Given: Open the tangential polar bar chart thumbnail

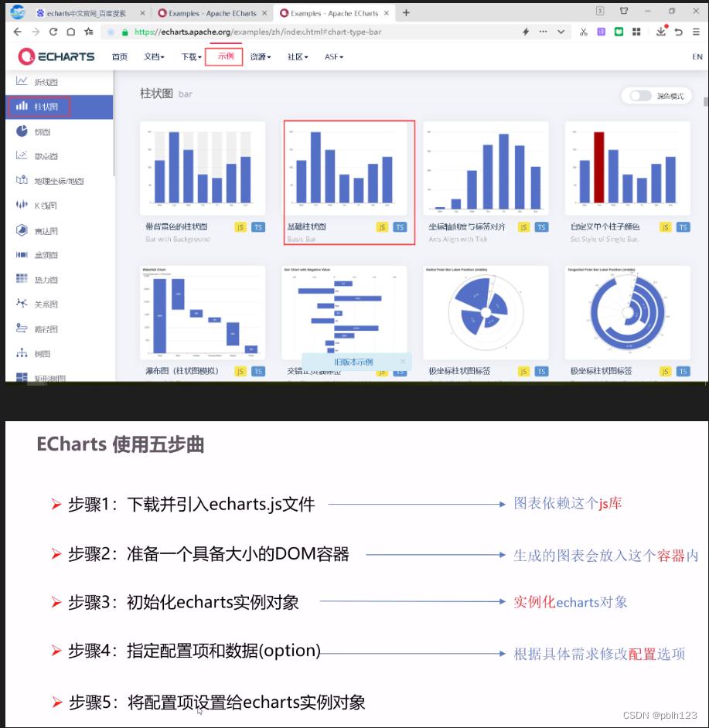Looking at the screenshot, I should (628, 312).
